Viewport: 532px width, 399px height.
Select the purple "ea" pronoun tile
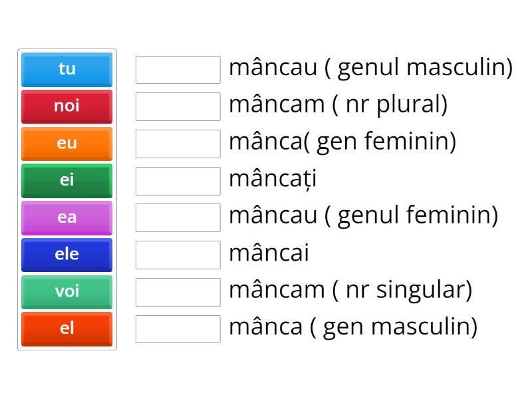pos(66,217)
